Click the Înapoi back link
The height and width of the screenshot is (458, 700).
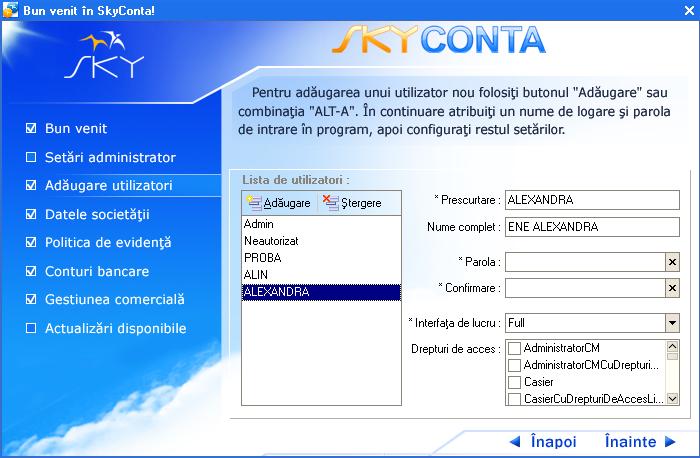543,441
